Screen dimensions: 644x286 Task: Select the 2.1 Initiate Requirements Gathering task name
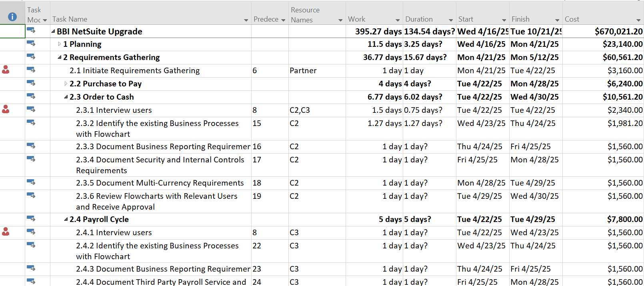click(x=134, y=70)
